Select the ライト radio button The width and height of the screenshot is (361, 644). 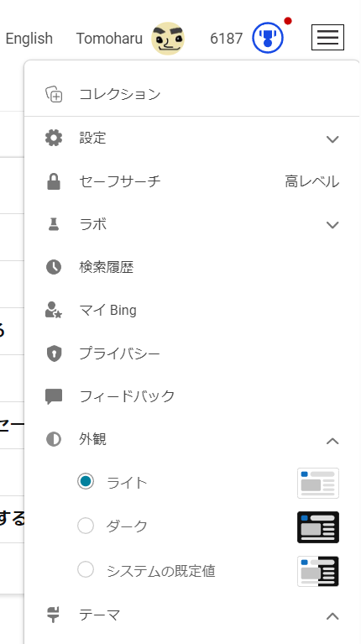point(86,481)
